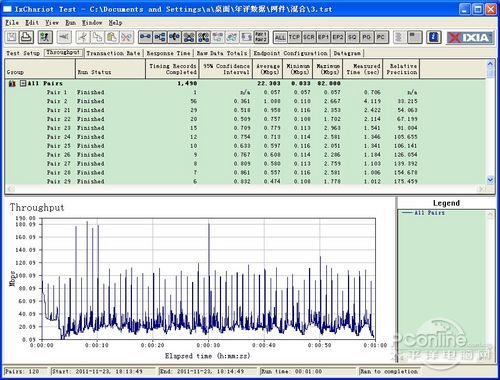Open the Response Time tab
Screen dimensions: 500x380
tap(168, 53)
